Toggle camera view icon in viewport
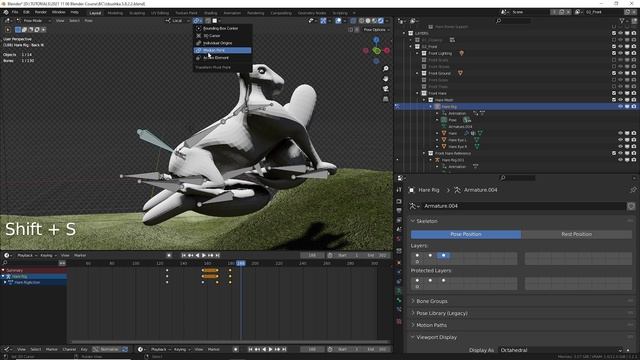Viewport: 640px width, 360px height. tap(386, 89)
